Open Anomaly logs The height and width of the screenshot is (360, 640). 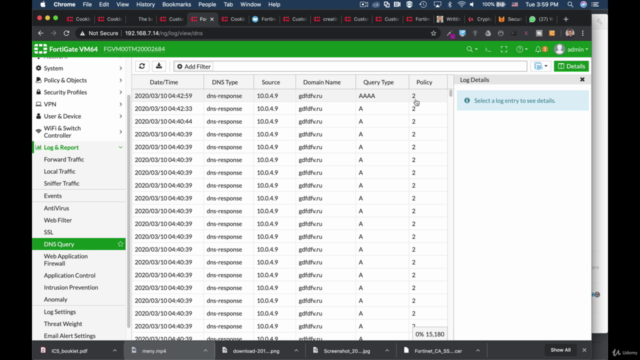pyautogui.click(x=55, y=300)
